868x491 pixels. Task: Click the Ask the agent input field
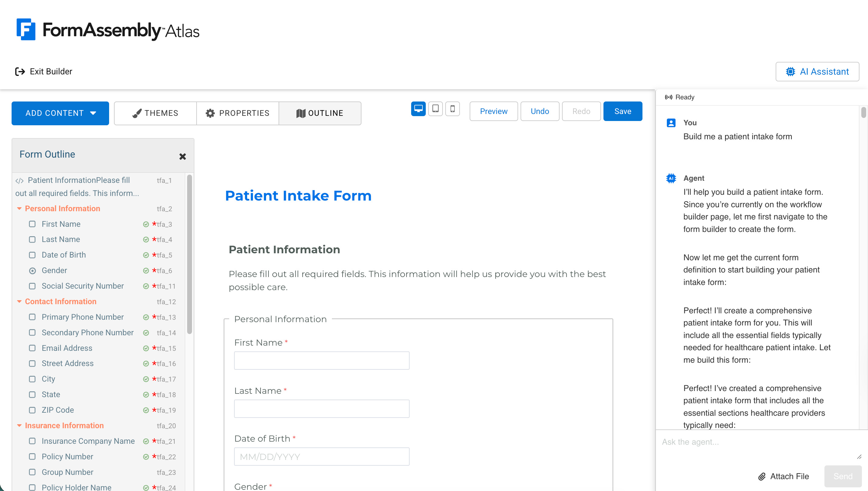coord(759,447)
